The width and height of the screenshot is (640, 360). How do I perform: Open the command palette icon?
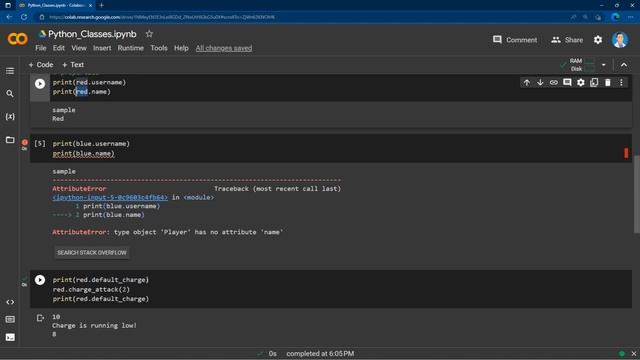click(10, 319)
